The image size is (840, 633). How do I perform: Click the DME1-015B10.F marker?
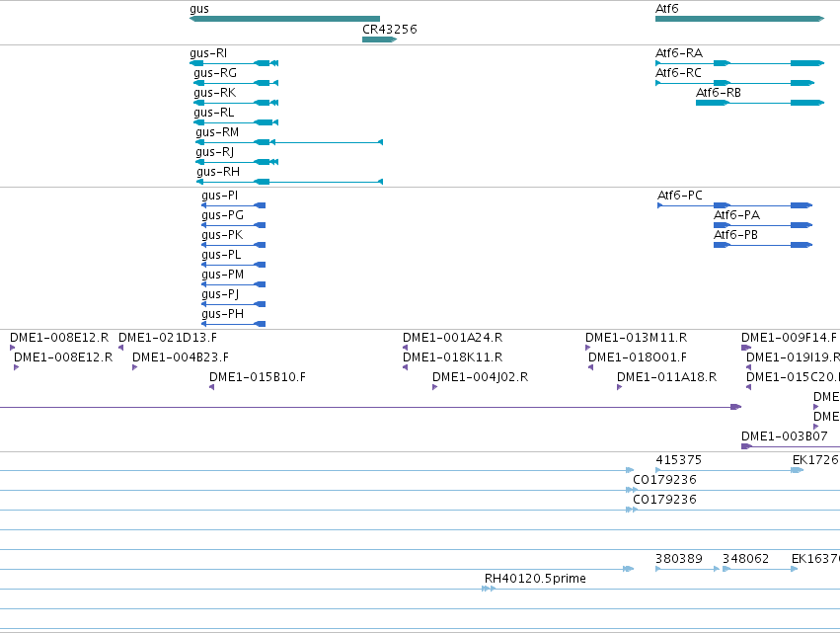211,387
